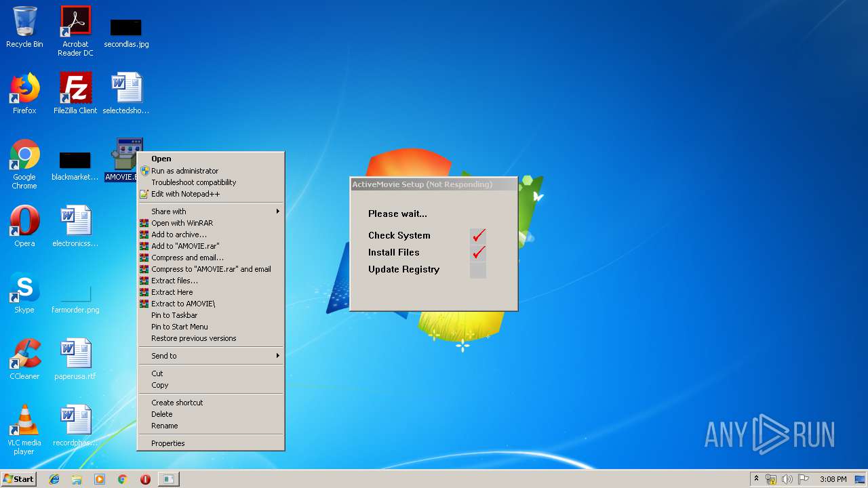Launch the CCleaner desktop shortcut

click(24, 359)
